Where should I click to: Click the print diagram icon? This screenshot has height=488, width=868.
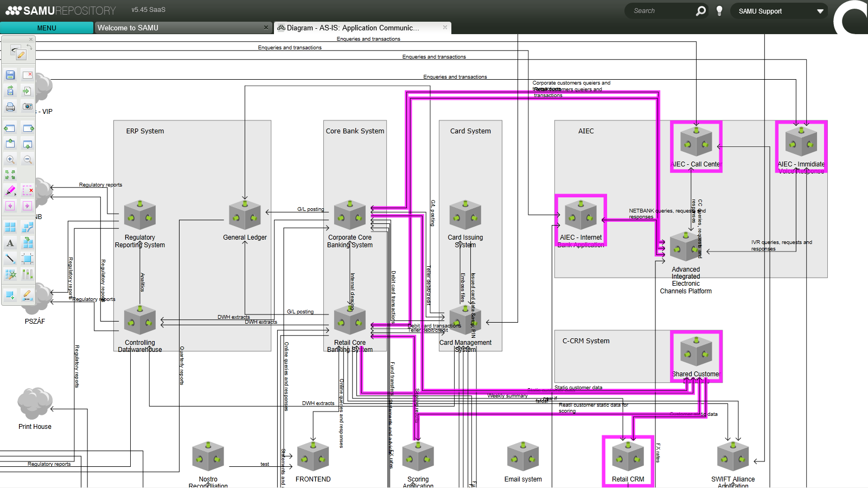pos(10,106)
